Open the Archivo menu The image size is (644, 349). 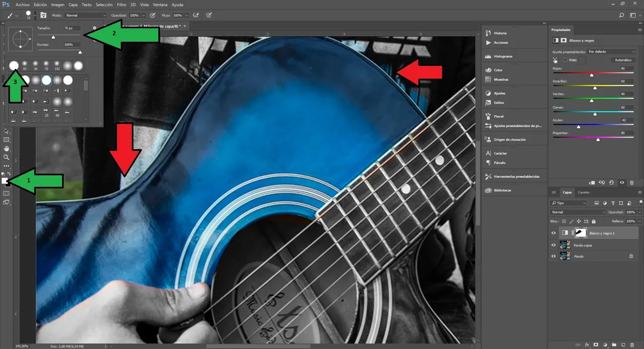tap(23, 5)
